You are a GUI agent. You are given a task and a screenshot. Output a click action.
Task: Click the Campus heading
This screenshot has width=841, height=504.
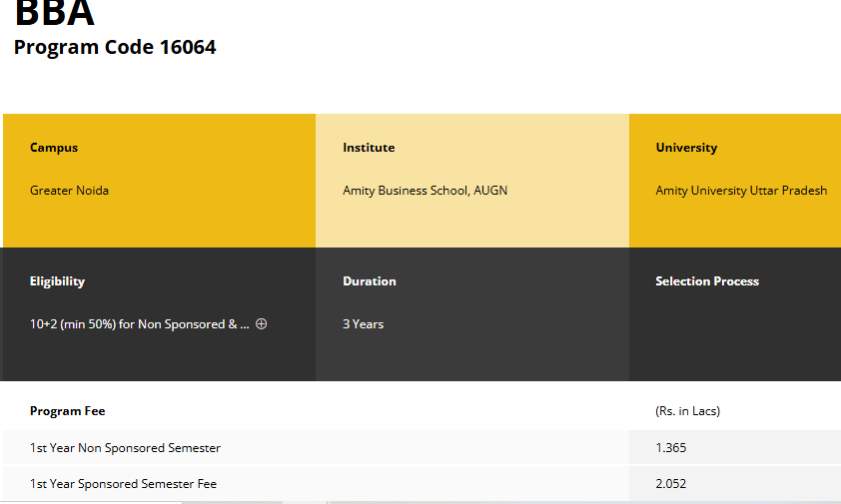tap(54, 148)
